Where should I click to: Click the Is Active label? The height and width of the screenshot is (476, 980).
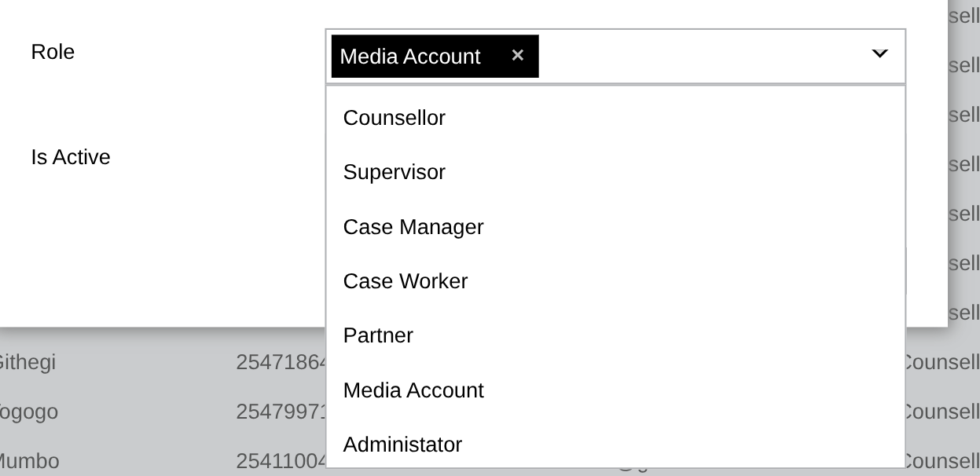click(x=70, y=157)
